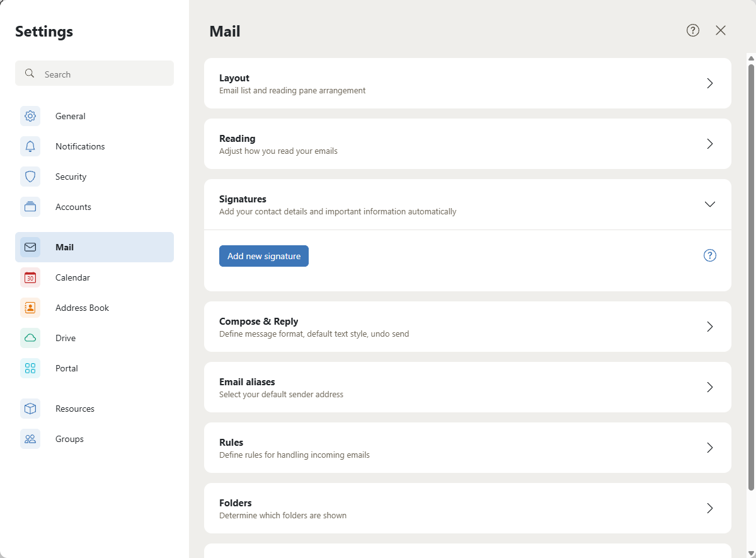
Task: Open help icon in Mail header
Action: [693, 30]
